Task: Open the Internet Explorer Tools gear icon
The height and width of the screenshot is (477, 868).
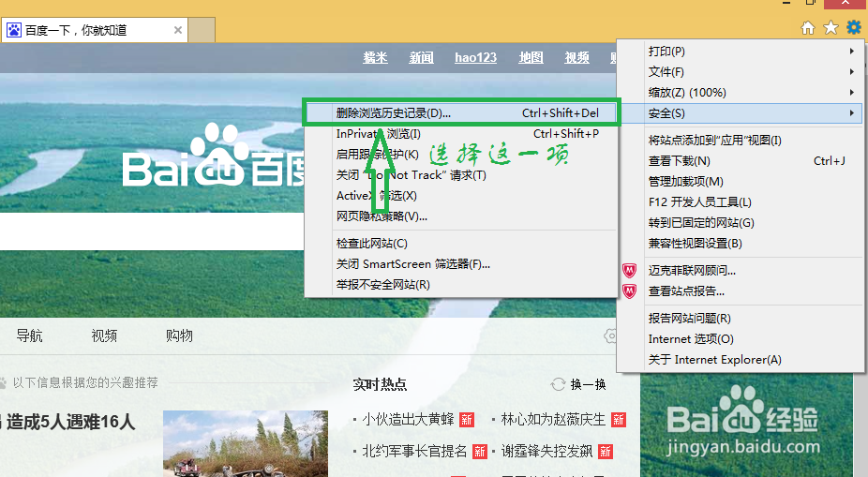Action: click(854, 27)
